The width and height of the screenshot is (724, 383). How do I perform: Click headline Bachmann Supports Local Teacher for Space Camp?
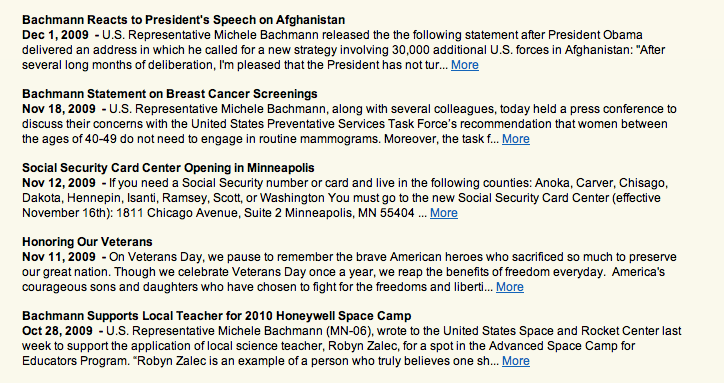point(217,316)
